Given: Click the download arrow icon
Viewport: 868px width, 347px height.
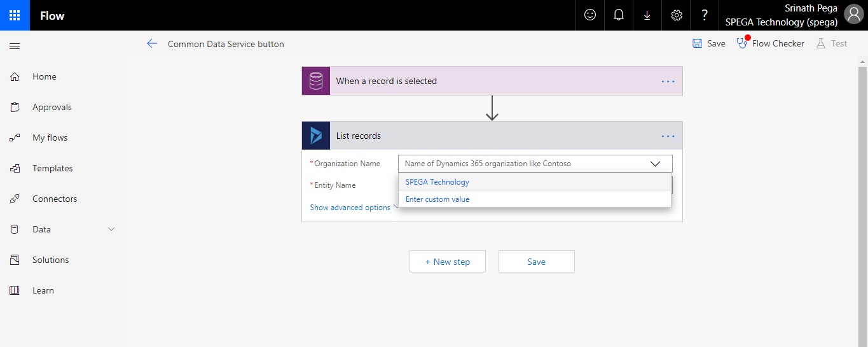Looking at the screenshot, I should click(x=647, y=15).
